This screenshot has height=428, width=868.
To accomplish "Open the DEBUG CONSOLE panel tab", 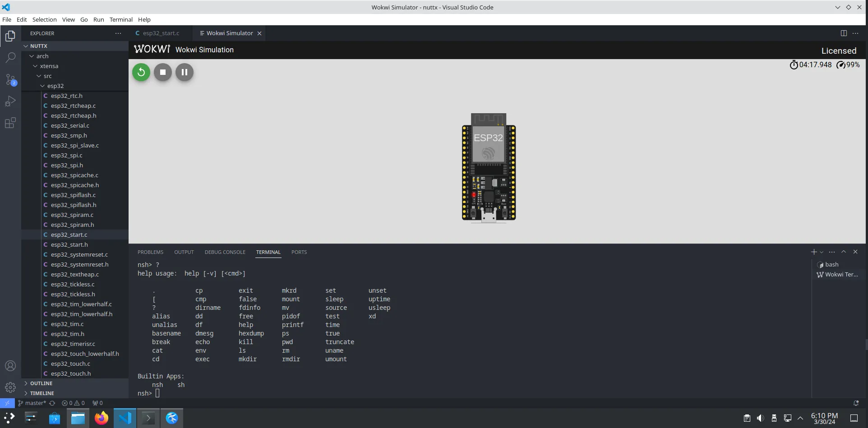I will [x=225, y=252].
